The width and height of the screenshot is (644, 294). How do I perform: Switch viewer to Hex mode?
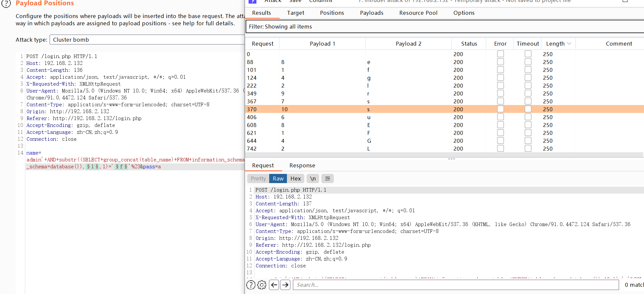[295, 178]
